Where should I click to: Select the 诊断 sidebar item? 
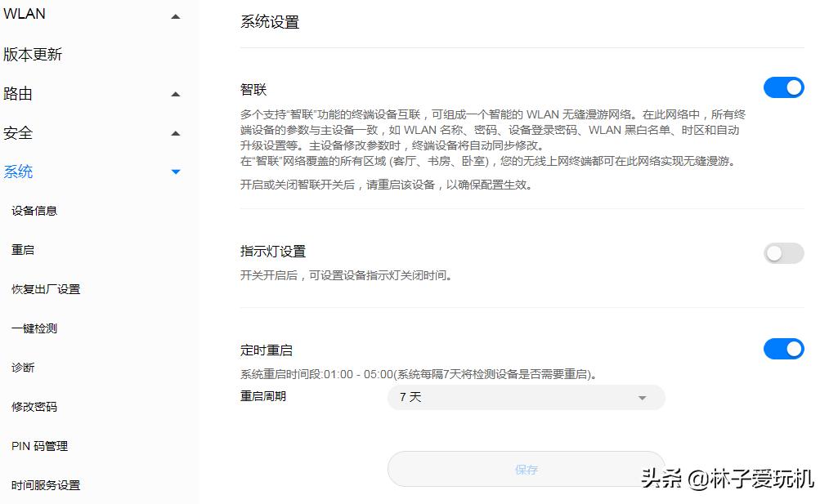(x=22, y=368)
